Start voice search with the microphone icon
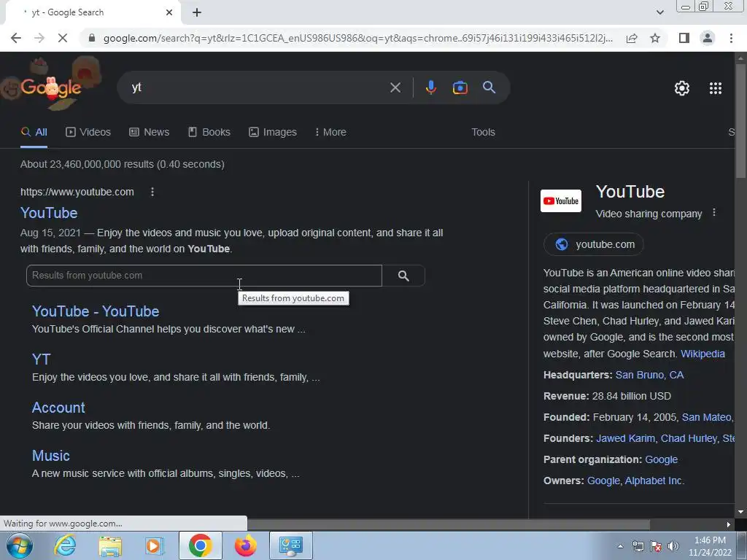747x560 pixels. (430, 87)
